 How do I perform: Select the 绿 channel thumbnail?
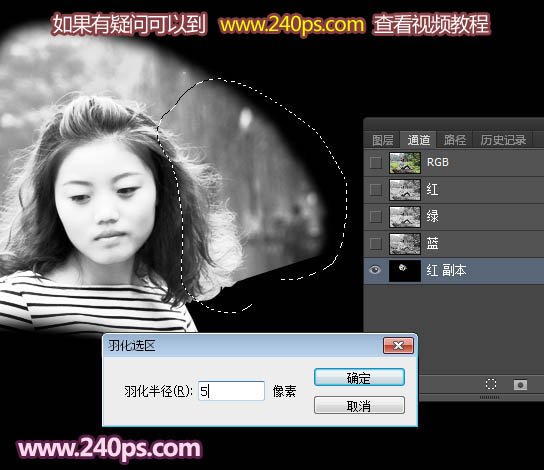pos(405,217)
